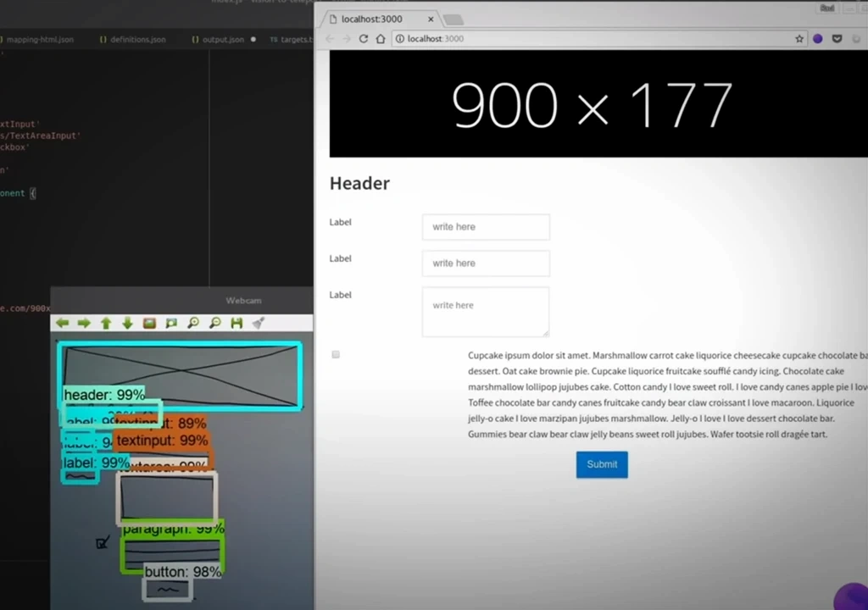Focus the first 'write here' text input

coord(486,227)
